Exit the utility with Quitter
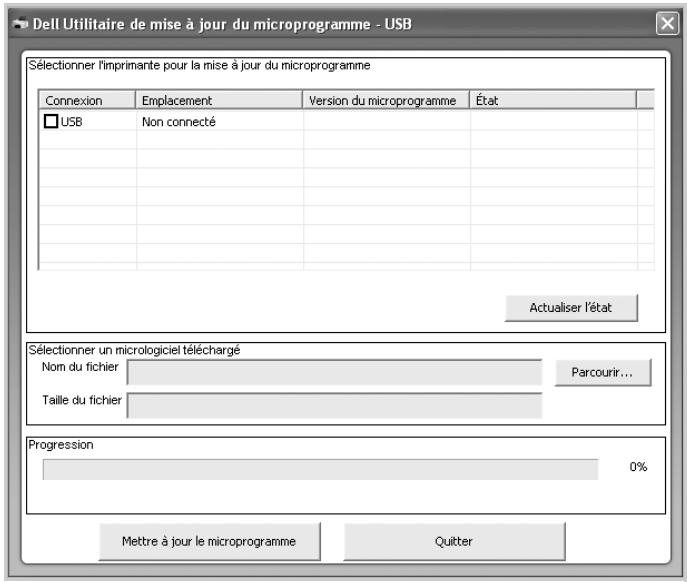 454,541
